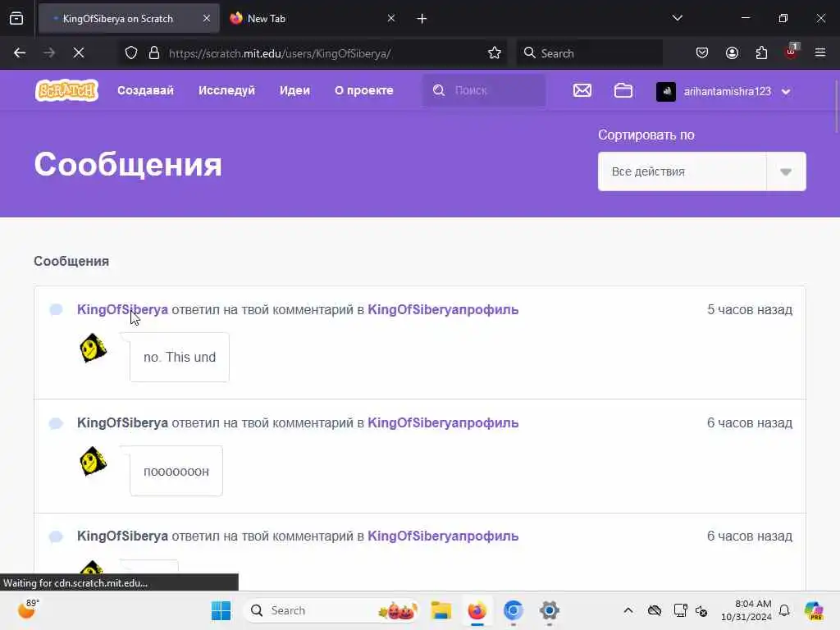Click the Firefox View icon
This screenshot has width=840, height=630.
[16, 19]
